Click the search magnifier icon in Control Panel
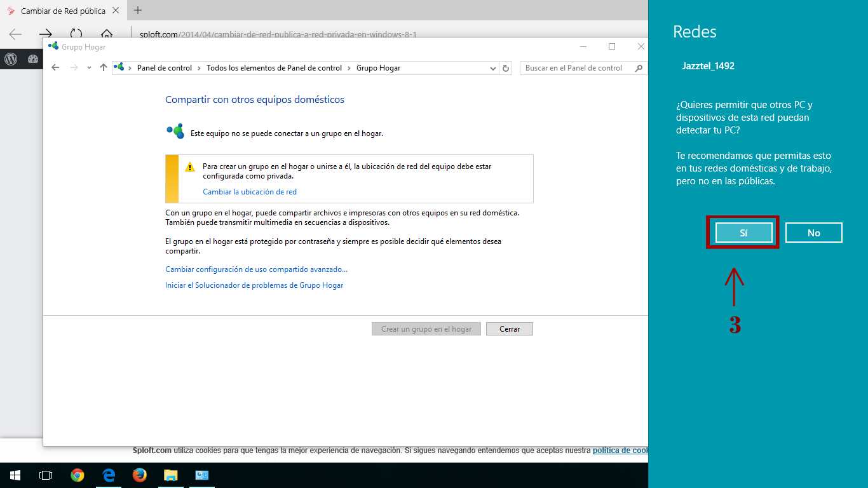 tap(639, 68)
